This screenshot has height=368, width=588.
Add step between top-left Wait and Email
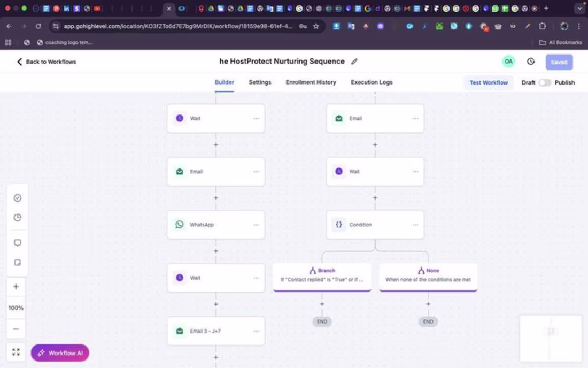click(215, 144)
